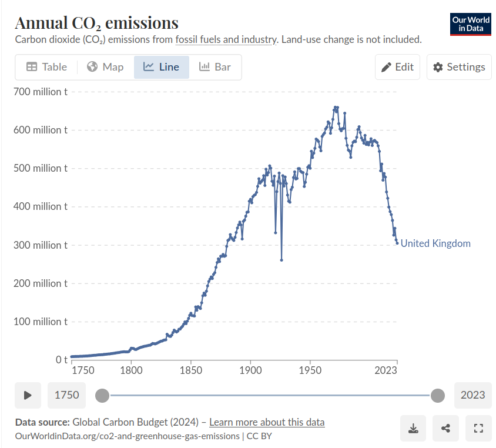This screenshot has height=448, width=496.
Task: Click the pencil Edit button
Action: click(x=397, y=67)
